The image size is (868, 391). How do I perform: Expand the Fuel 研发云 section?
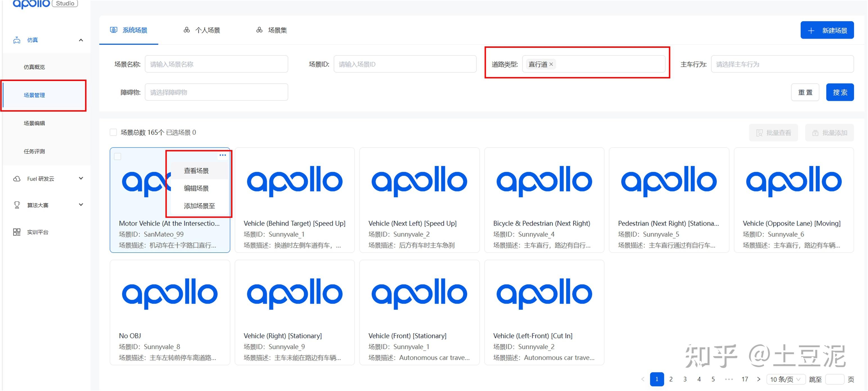[x=81, y=178]
